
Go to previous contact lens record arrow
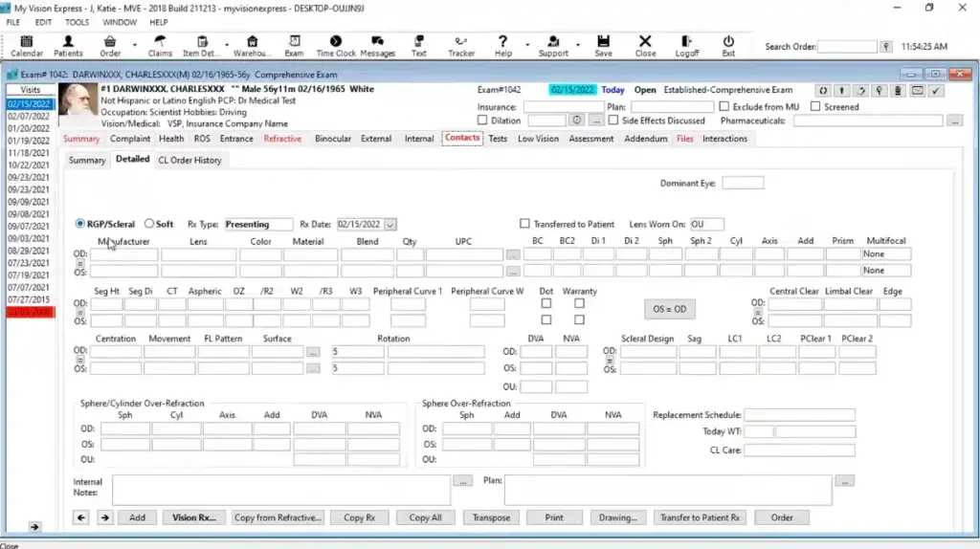(81, 517)
